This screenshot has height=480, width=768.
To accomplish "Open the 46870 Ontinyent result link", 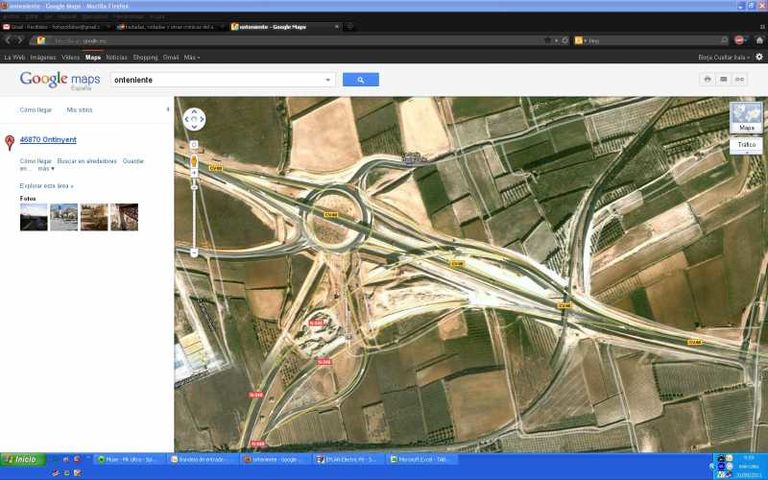I will 48,139.
